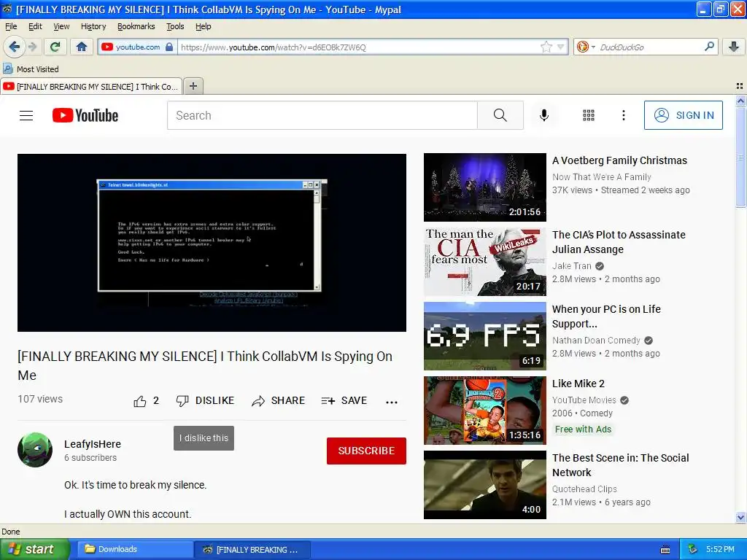Open the YouTube apps grid icon
Image resolution: width=747 pixels, height=560 pixels.
pos(589,115)
